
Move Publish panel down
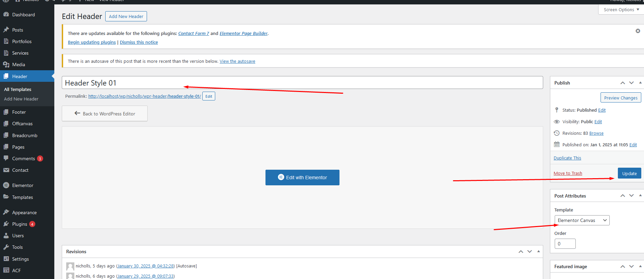[631, 83]
